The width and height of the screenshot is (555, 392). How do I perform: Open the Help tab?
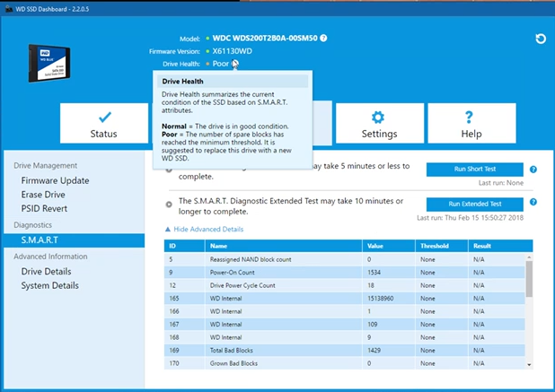[471, 124]
